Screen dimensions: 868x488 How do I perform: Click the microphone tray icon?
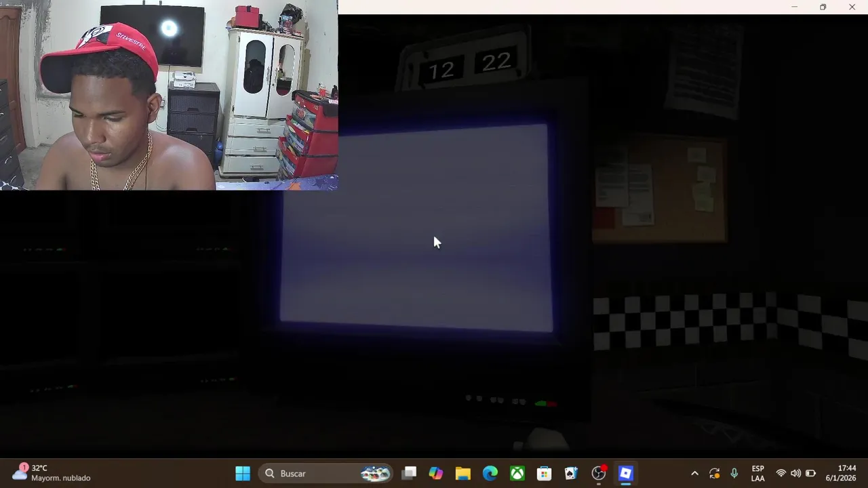734,473
